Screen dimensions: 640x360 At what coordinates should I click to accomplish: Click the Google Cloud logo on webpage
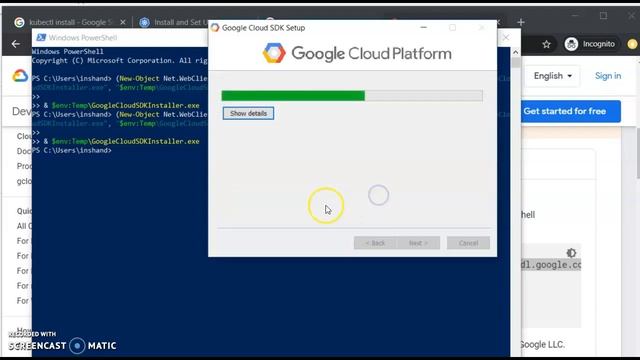20,76
